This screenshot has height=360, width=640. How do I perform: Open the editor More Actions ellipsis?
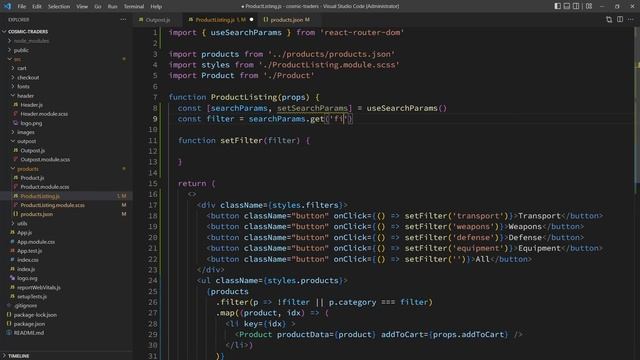coord(631,20)
